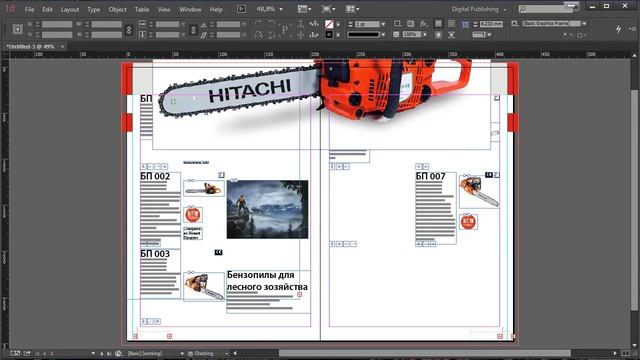Screen dimensions: 640x360
Task: Click the Select Container icon
Action: pos(301,24)
